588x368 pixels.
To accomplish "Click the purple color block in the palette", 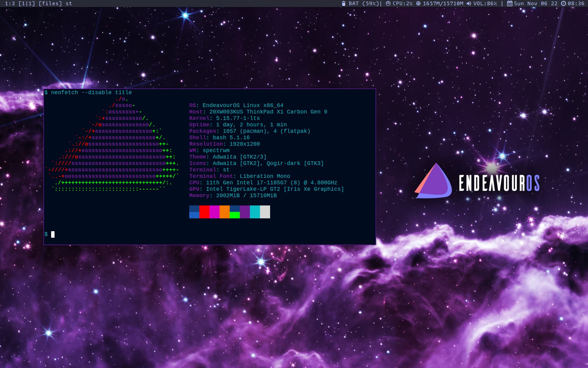I will tap(245, 212).
